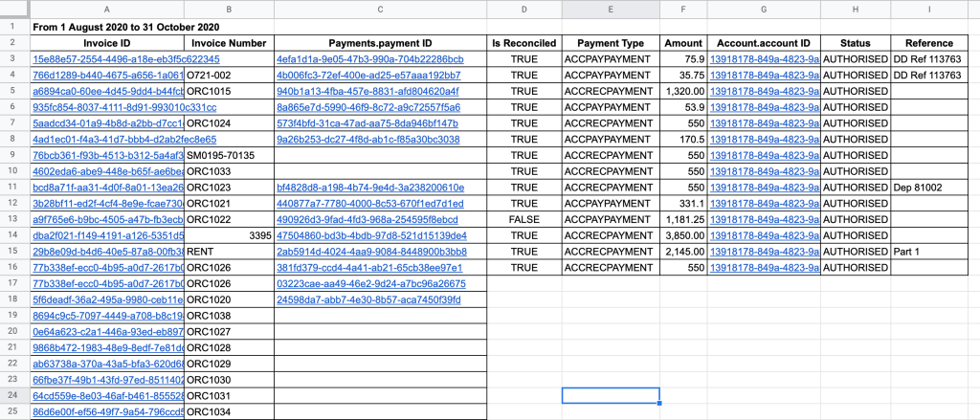
Task: Open invoice link 4ad1ec01-f4a3-41d7-bbb4-d2ab2fec8e65
Action: pyautogui.click(x=125, y=140)
